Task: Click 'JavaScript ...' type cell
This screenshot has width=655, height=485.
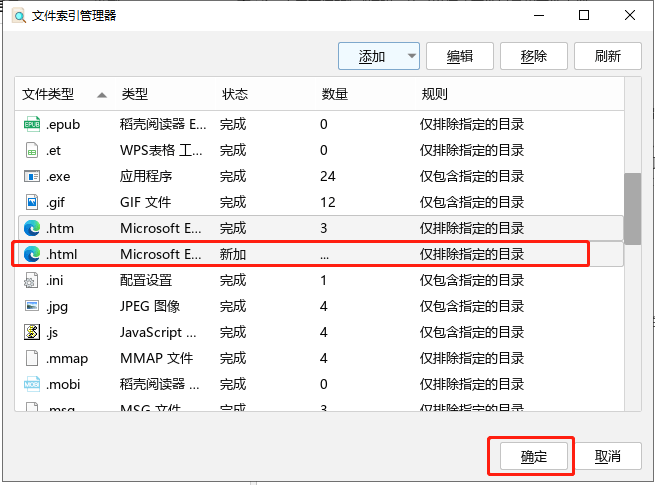Action: (158, 332)
